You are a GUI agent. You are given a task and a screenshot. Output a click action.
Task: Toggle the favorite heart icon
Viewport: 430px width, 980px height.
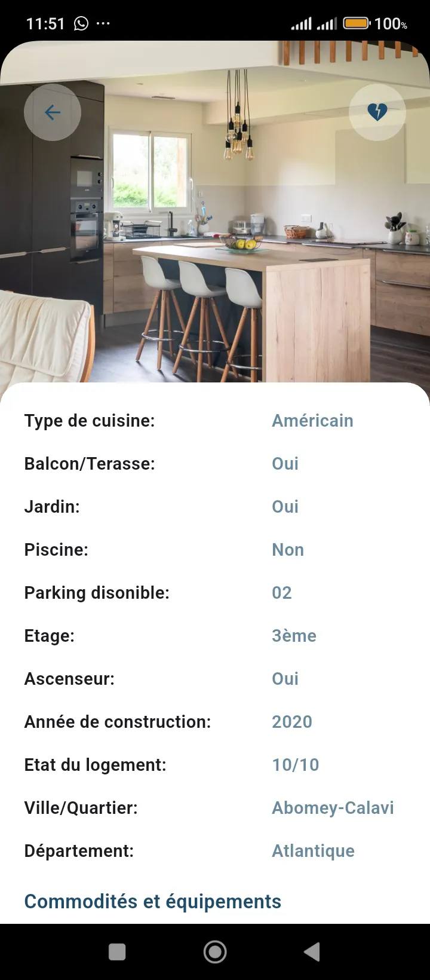377,112
